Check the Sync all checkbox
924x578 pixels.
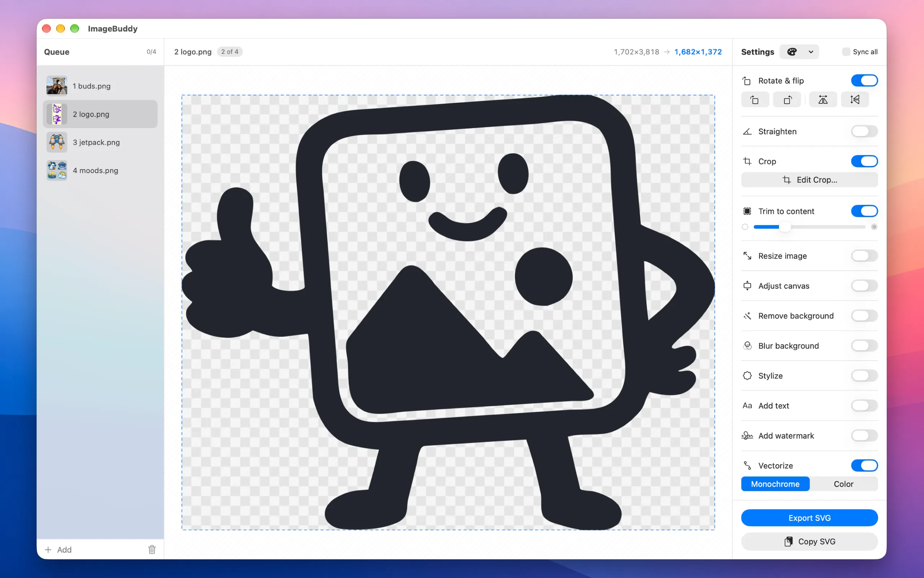846,52
